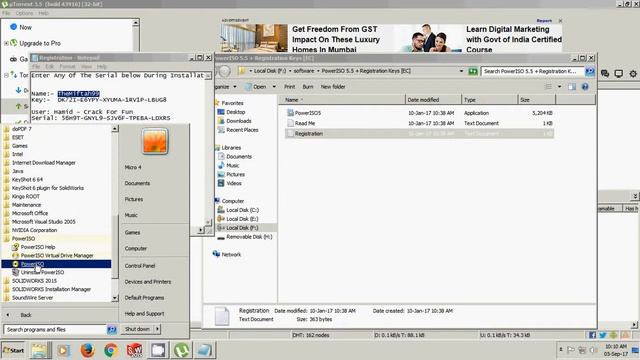Open uTorrent chat bubbles icon

(x=605, y=74)
